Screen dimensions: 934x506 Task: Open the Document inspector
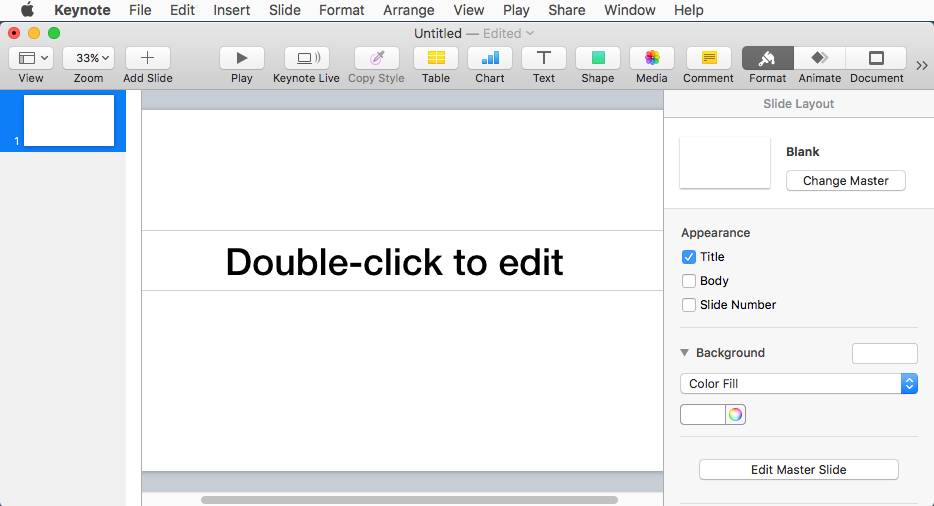tap(876, 58)
